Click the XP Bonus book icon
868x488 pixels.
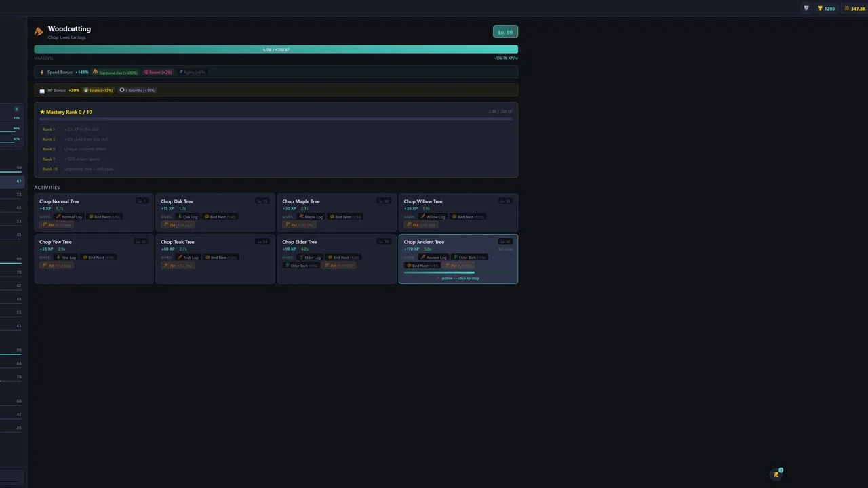pos(42,90)
